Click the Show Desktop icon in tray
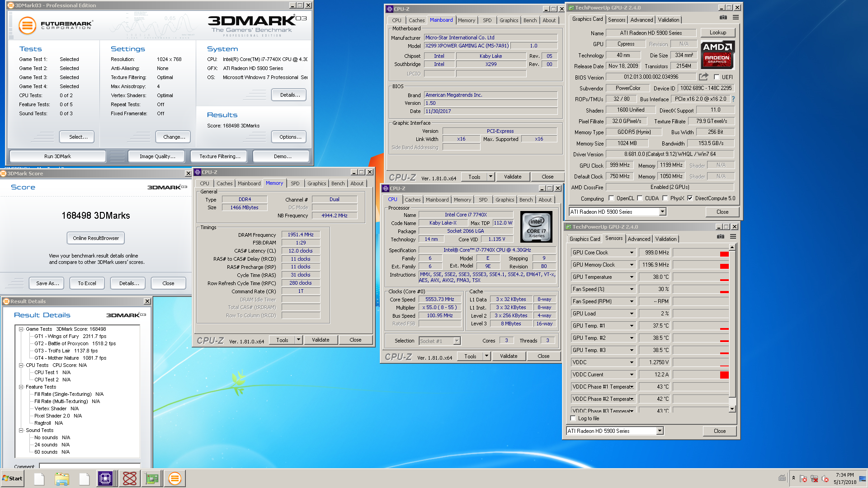 pyautogui.click(x=863, y=479)
